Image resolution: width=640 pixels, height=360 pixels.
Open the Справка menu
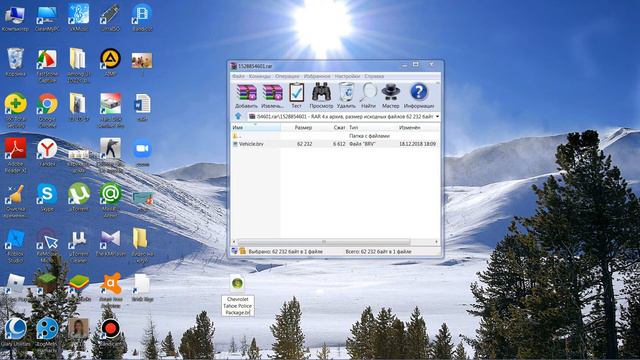point(374,76)
